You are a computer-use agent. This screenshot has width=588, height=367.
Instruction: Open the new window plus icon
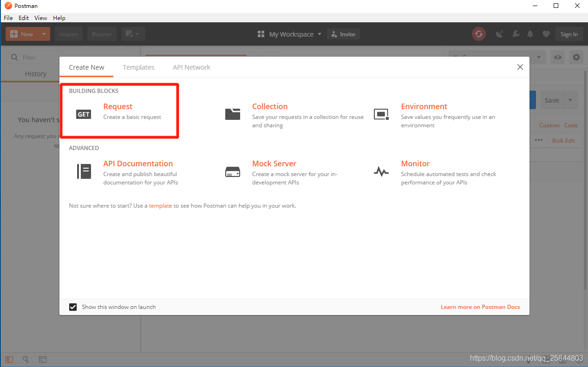129,34
